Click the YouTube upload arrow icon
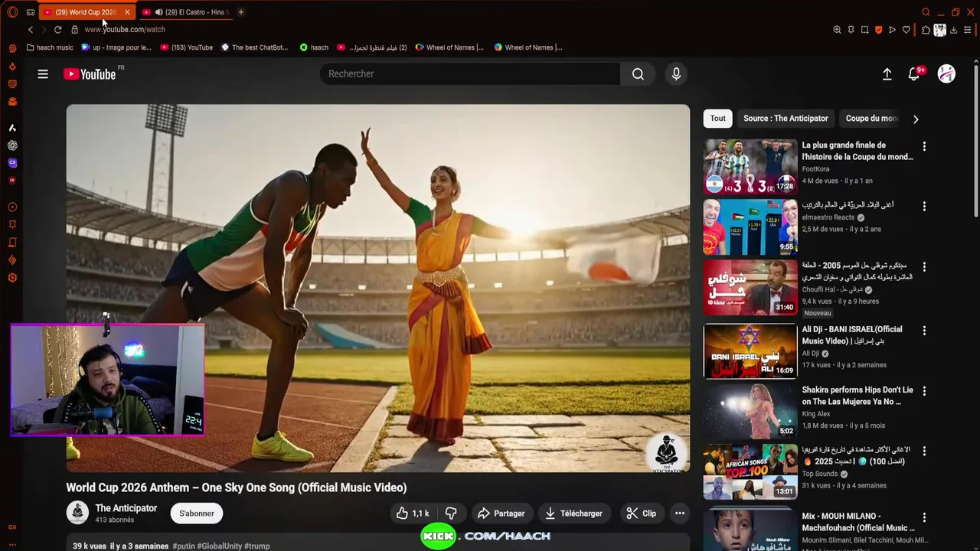The height and width of the screenshot is (551, 980). (x=887, y=74)
